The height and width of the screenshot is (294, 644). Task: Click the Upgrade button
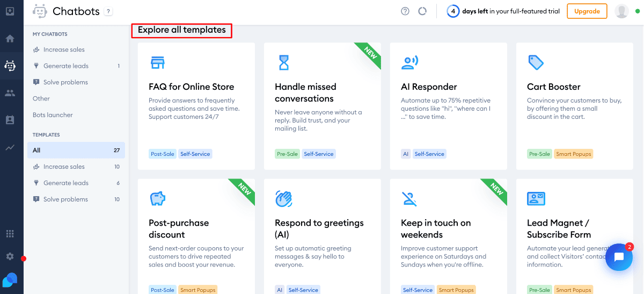(x=587, y=11)
